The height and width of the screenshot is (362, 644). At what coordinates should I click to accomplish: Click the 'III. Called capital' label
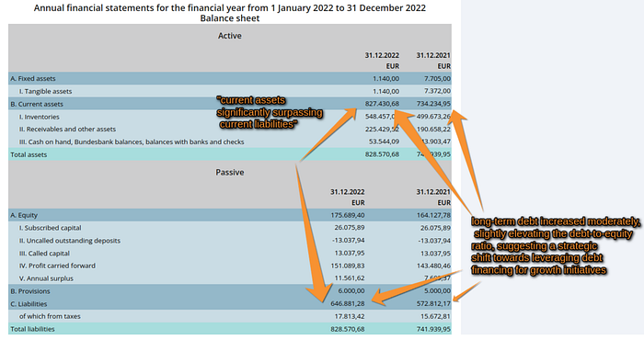[44, 253]
